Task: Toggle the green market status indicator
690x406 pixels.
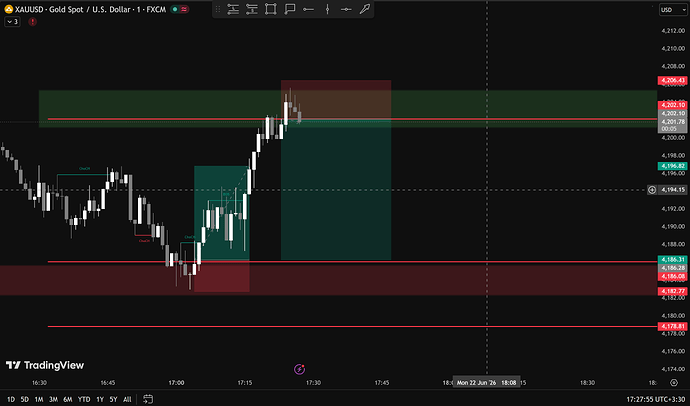Action: (175, 9)
